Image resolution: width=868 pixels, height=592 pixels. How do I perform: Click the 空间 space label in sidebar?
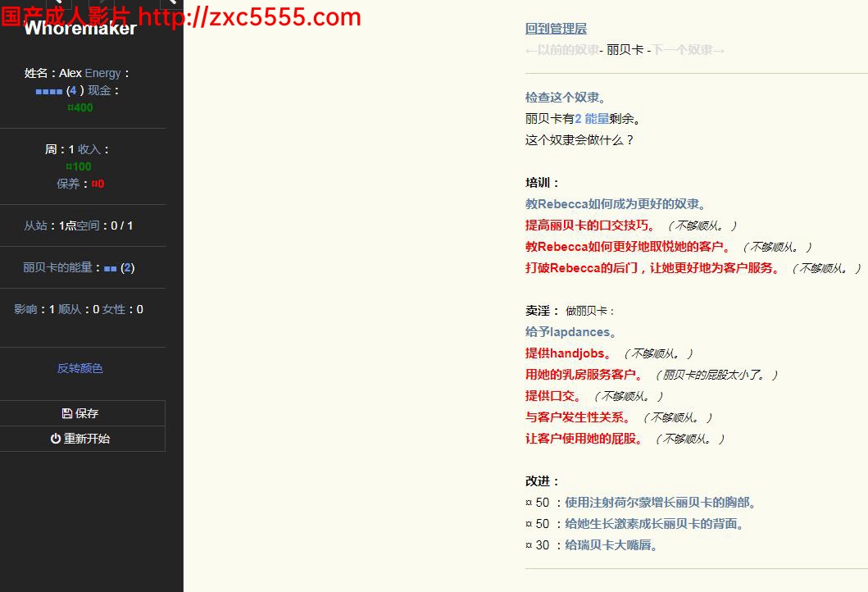[88, 225]
